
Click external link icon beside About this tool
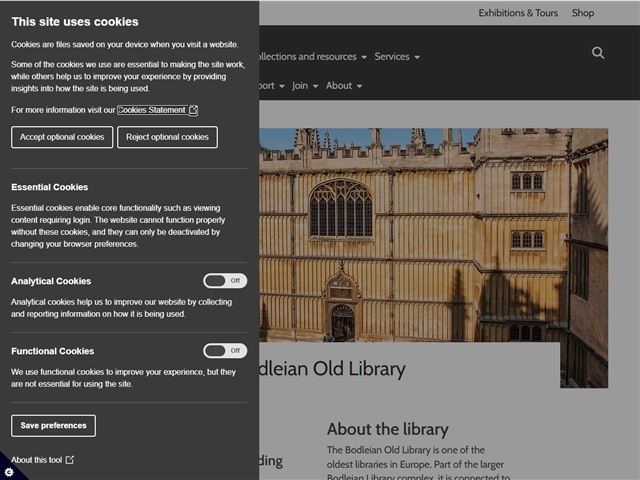[x=70, y=460]
